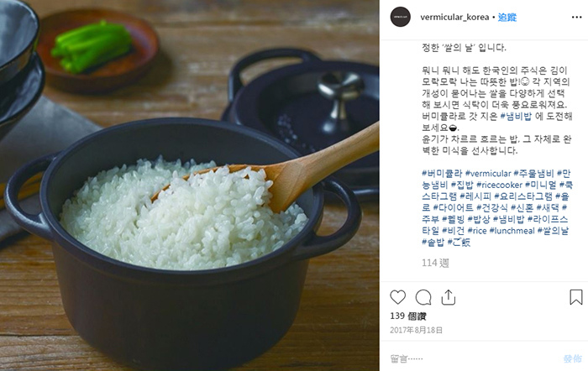The width and height of the screenshot is (588, 371).
Task: Click the rice pot photo
Action: 189,185
